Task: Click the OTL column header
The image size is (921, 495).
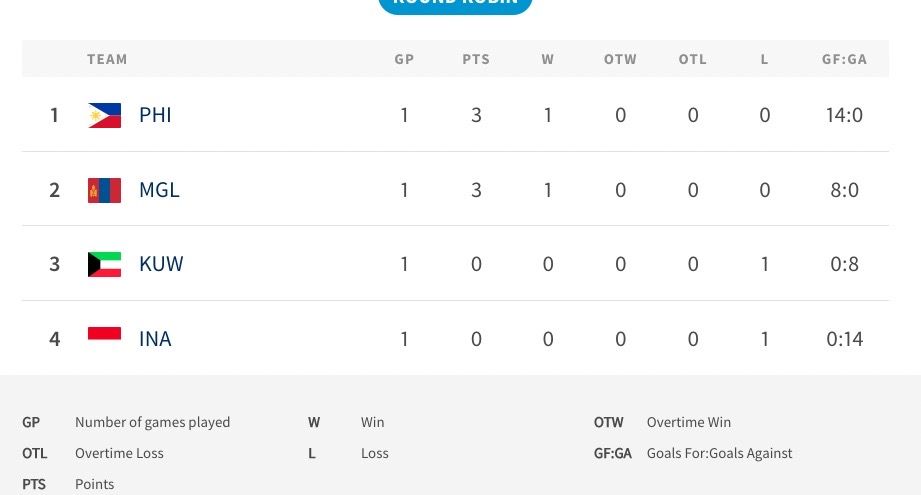Action: (x=693, y=59)
